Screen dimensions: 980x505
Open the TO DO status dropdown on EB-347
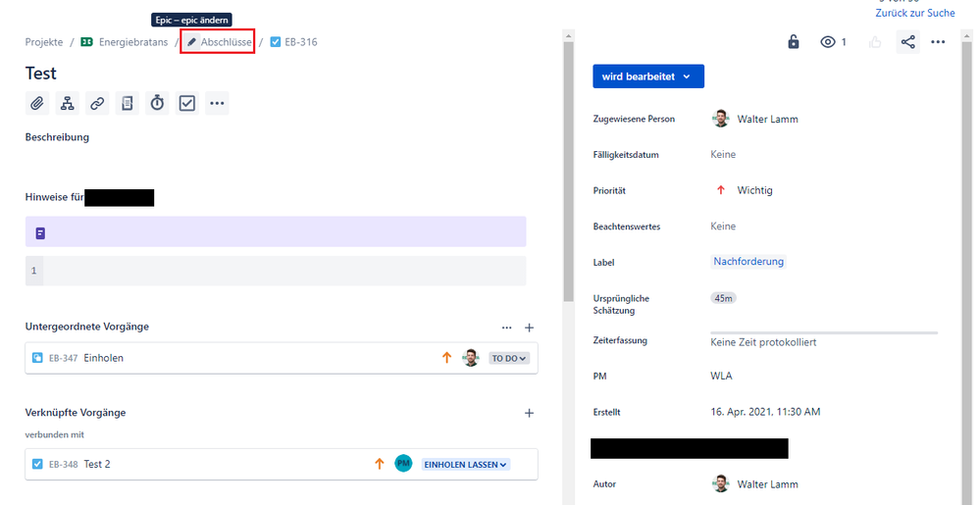(x=509, y=358)
